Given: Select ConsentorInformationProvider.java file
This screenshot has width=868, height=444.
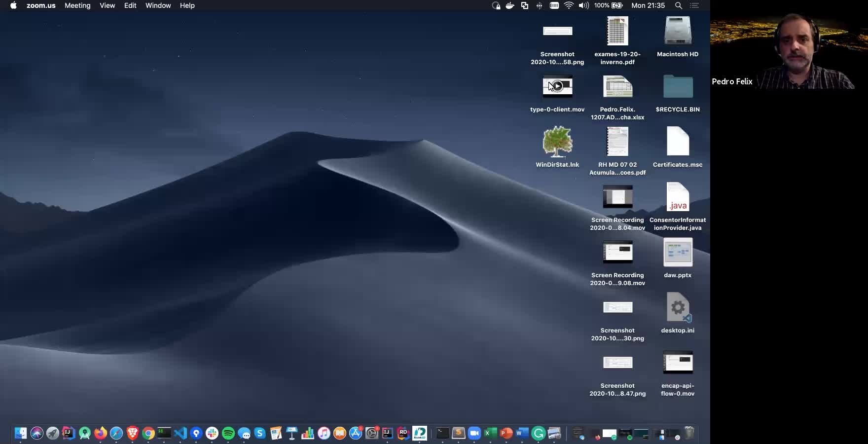Looking at the screenshot, I should pyautogui.click(x=678, y=206).
